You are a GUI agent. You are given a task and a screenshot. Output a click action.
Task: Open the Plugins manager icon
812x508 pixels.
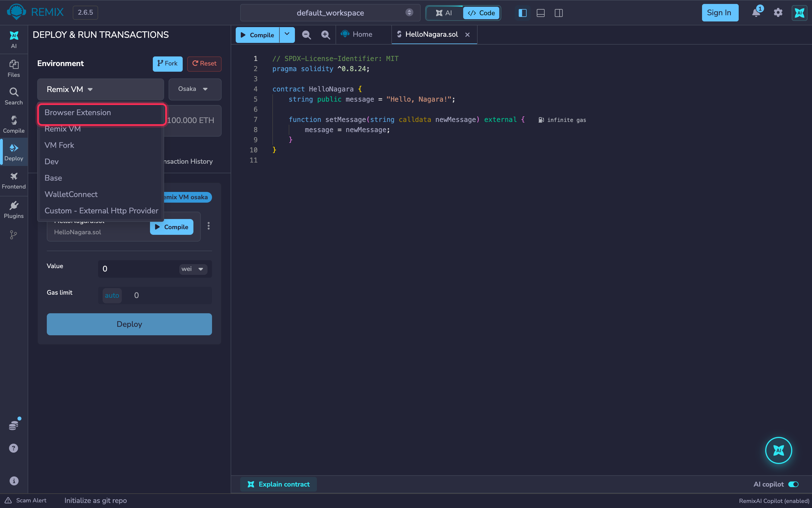point(14,210)
